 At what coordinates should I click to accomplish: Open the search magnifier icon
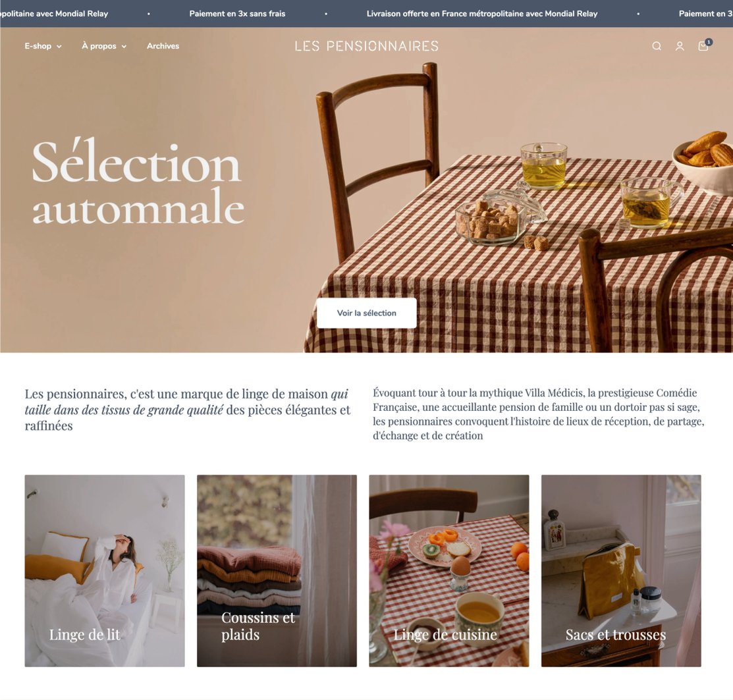[657, 46]
